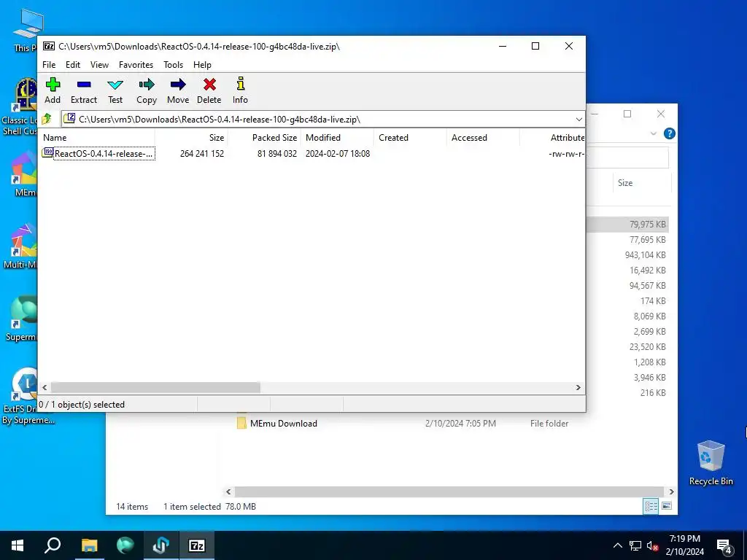
Task: Select the ReactOS ISO file icon
Action: [47, 153]
